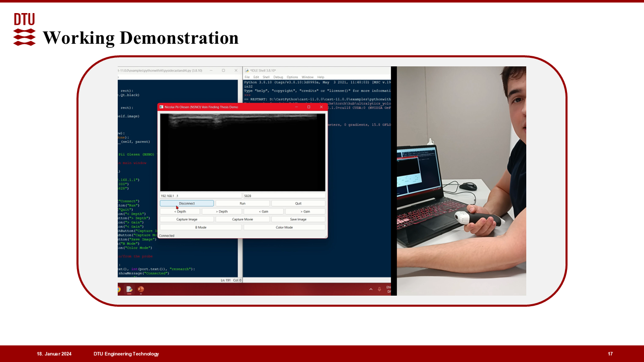Click the IP address input field

(200, 196)
